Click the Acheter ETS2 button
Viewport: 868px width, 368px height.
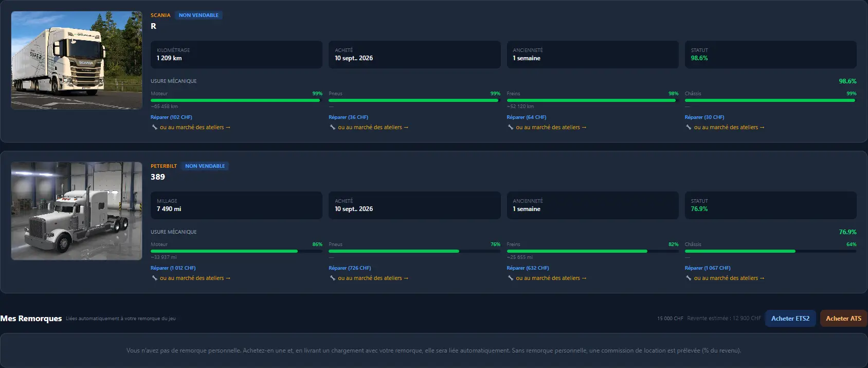(x=790, y=319)
